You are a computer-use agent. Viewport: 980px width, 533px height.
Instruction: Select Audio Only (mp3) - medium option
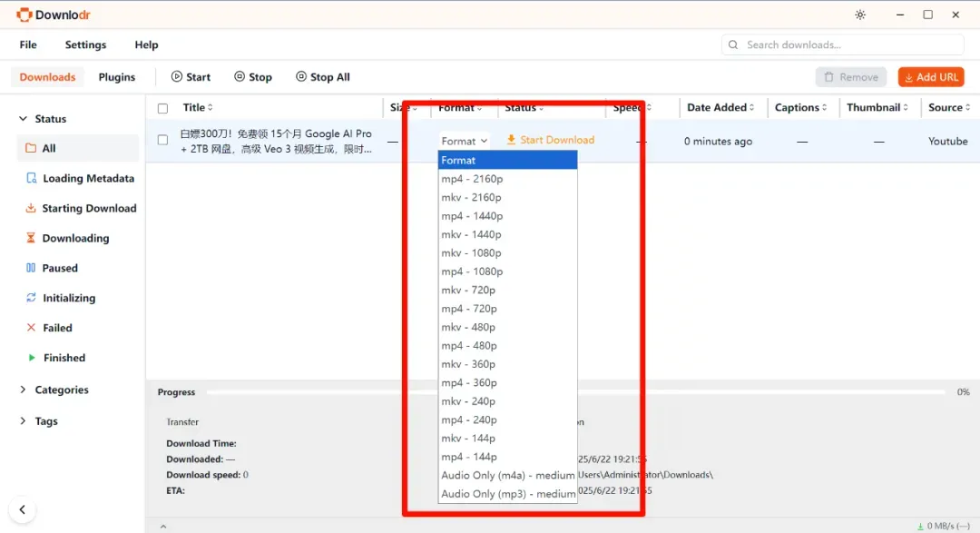coord(507,494)
